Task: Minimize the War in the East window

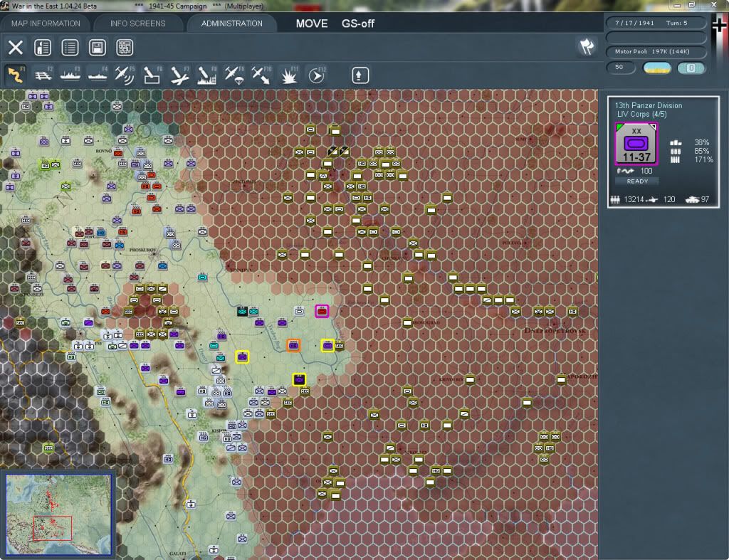Action: point(677,5)
